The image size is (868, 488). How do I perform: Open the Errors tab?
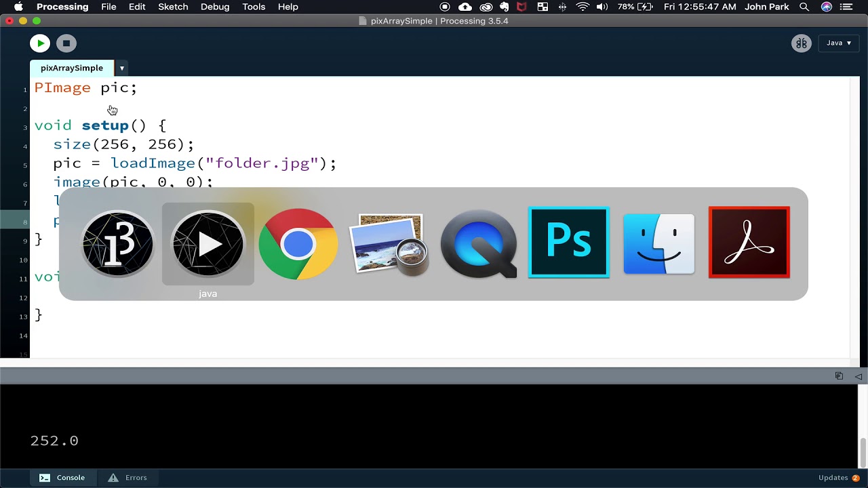pos(127,478)
